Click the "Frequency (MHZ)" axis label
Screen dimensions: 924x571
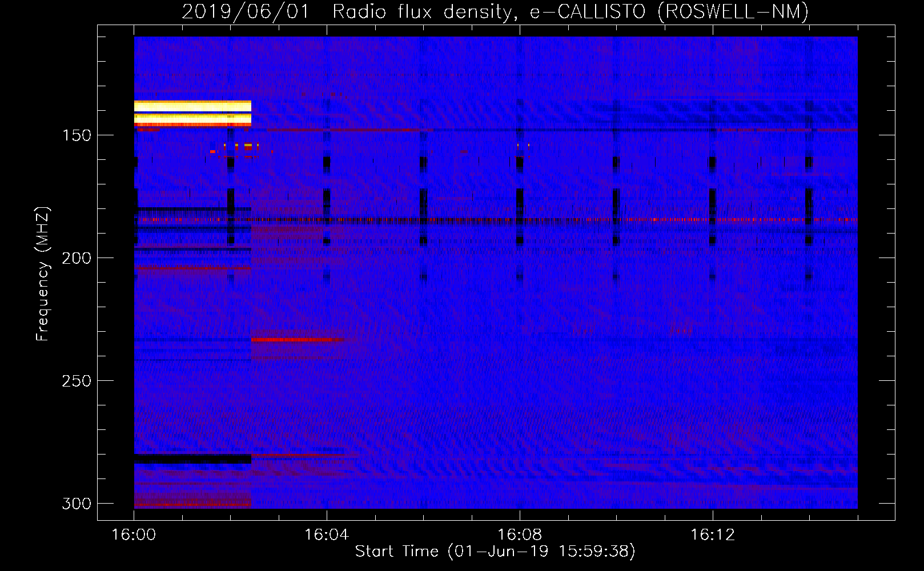pos(43,274)
